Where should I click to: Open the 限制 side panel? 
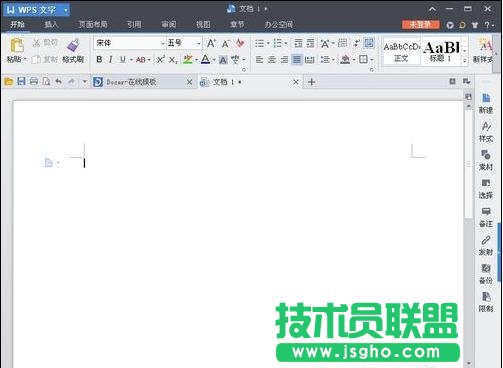(486, 302)
